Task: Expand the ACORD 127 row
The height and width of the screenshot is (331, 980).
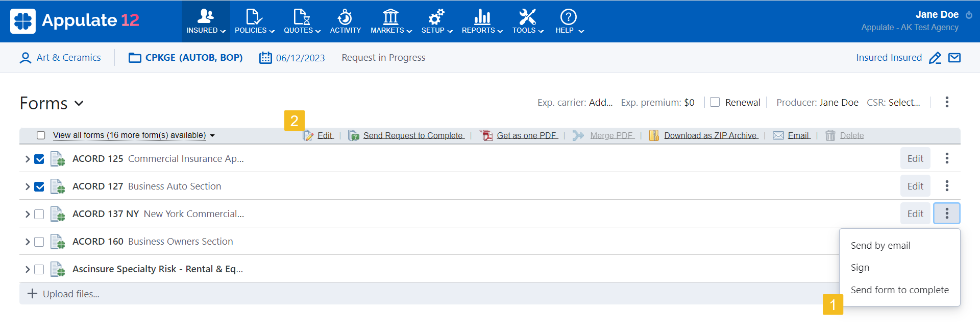Action: (27, 186)
